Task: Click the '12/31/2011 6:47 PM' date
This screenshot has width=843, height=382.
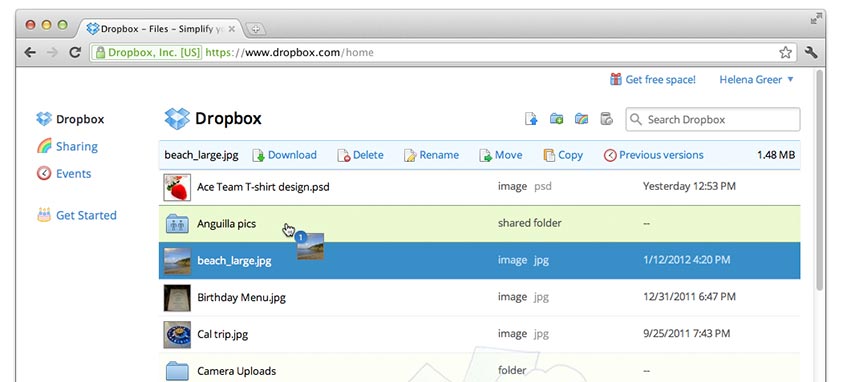Action: (689, 297)
